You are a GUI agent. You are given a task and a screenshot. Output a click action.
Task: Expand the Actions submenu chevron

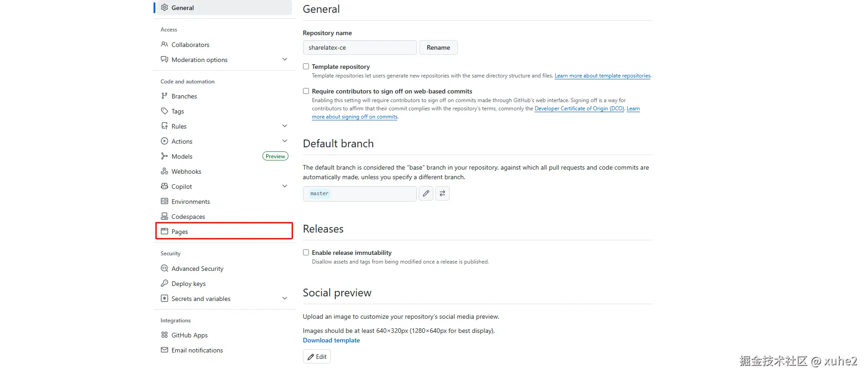pos(285,141)
